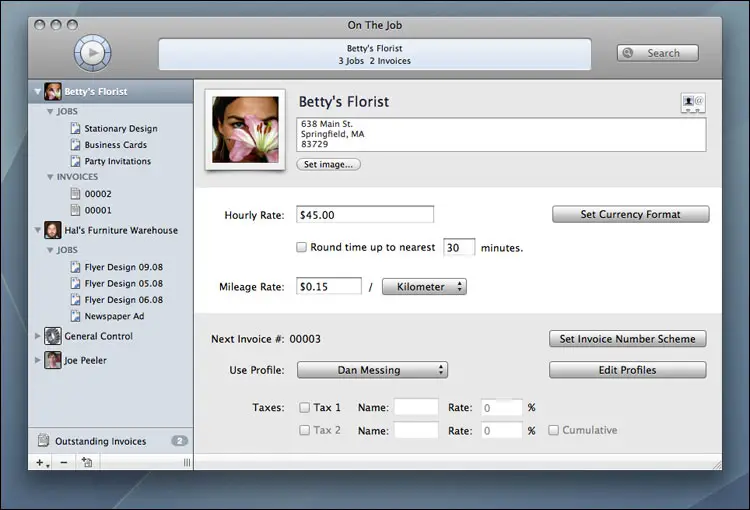Click the new job document icon in footer
Screen dimensions: 750x510
[87, 462]
